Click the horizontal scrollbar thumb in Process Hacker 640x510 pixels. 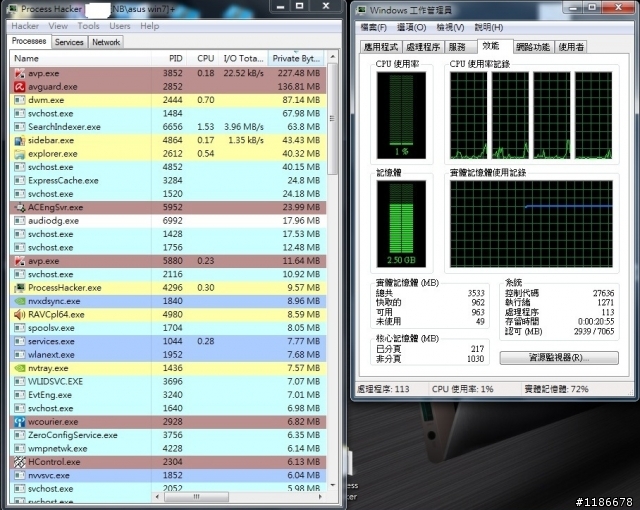point(196,497)
